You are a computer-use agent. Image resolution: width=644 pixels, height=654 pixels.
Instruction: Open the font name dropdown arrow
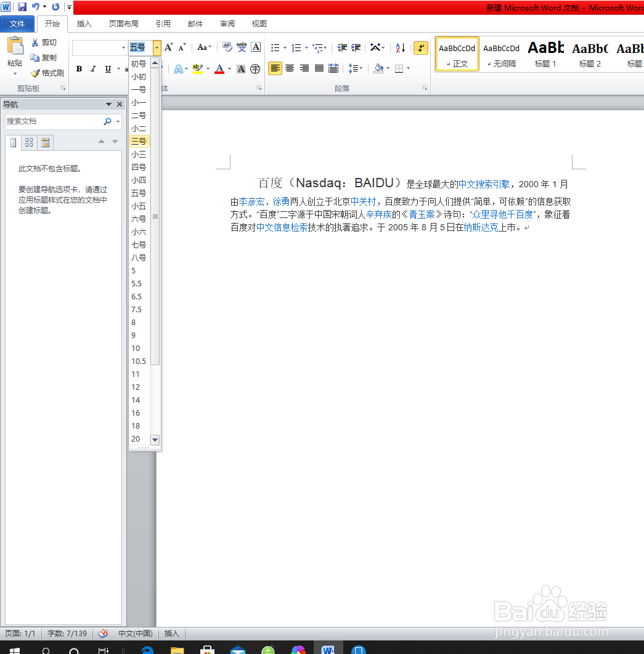point(123,47)
